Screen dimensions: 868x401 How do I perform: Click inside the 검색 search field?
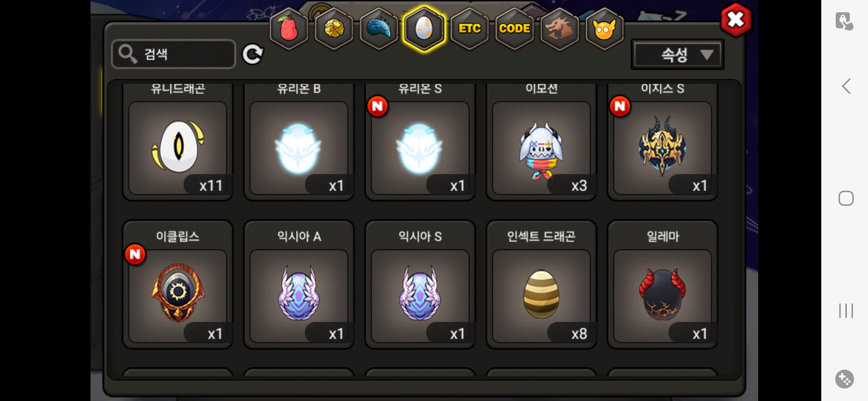point(174,54)
